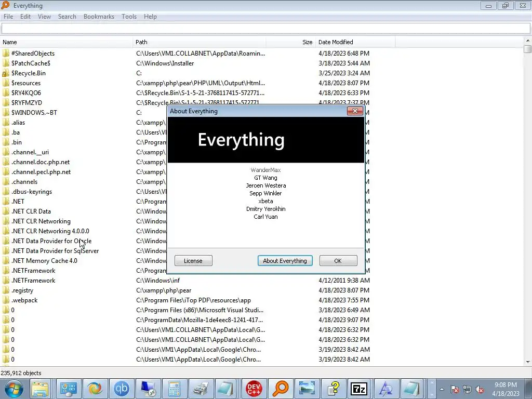Image resolution: width=532 pixels, height=399 pixels.
Task: Click Dmitry Yerokhin in the credits
Action: point(265,209)
